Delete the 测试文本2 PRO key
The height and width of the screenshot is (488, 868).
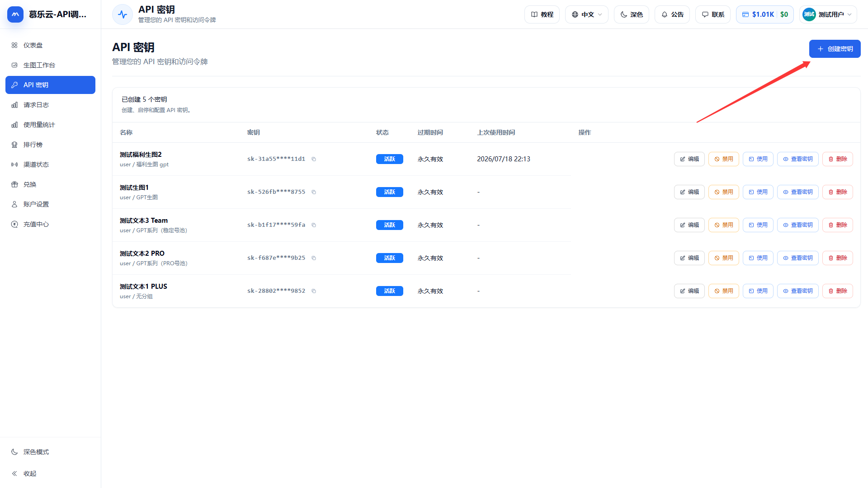[x=837, y=258]
